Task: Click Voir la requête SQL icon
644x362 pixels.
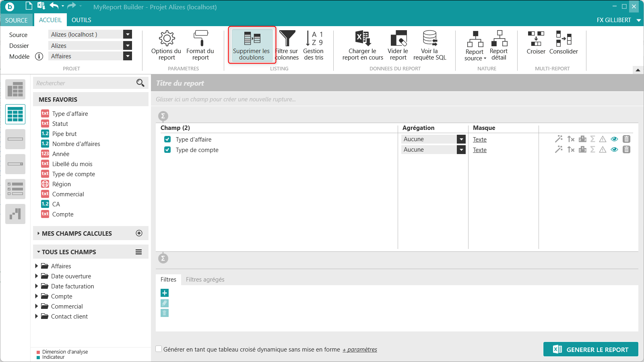Action: [x=429, y=39]
